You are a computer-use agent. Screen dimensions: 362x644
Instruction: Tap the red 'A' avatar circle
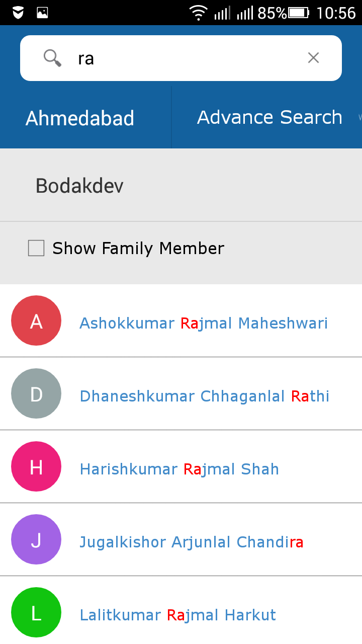pos(36,321)
